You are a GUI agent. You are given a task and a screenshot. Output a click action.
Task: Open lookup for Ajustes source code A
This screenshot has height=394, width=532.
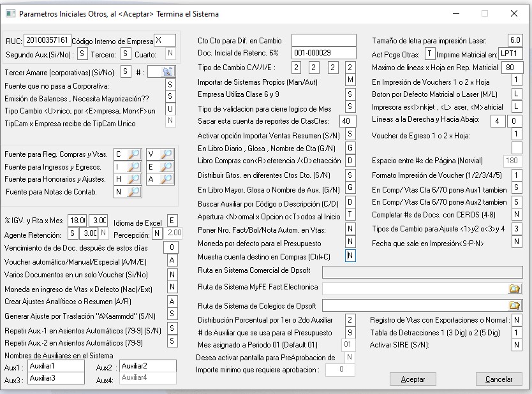pyautogui.click(x=166, y=179)
